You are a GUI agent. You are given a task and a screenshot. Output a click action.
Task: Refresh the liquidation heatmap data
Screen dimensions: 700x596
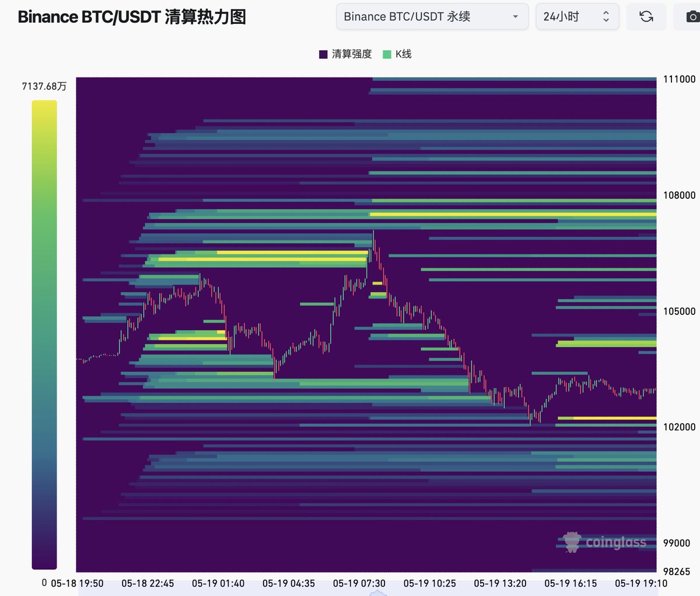tap(646, 16)
